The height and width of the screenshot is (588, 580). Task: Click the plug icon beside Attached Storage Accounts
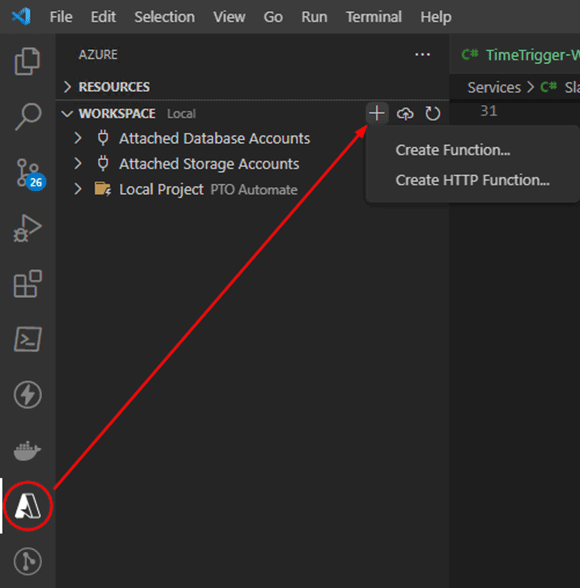tap(103, 164)
